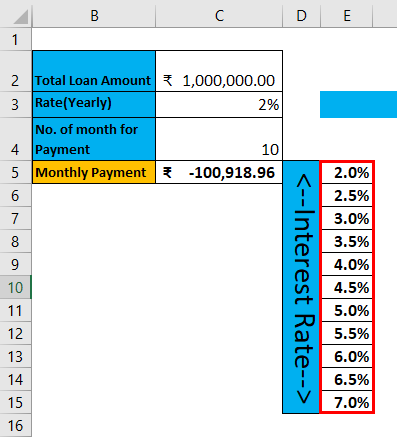The width and height of the screenshot is (397, 437).
Task: Click the 2.0% interest rate cell
Action: coord(347,172)
